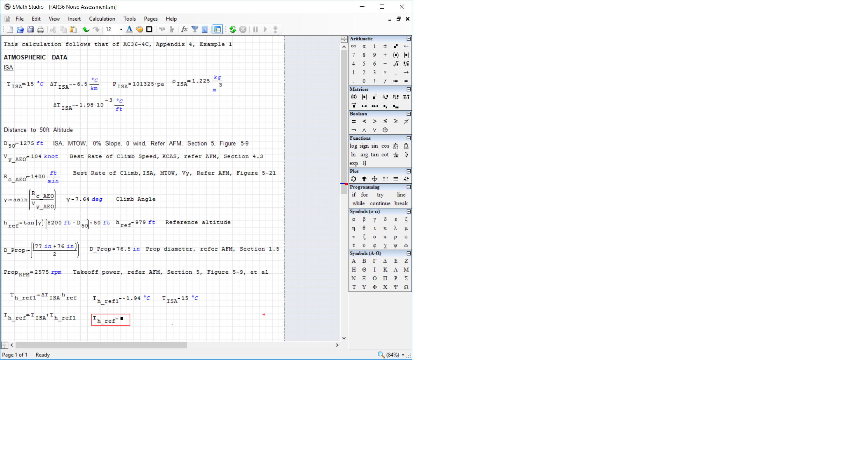Click the text color A icon
This screenshot has width=868, height=472.
click(x=129, y=29)
